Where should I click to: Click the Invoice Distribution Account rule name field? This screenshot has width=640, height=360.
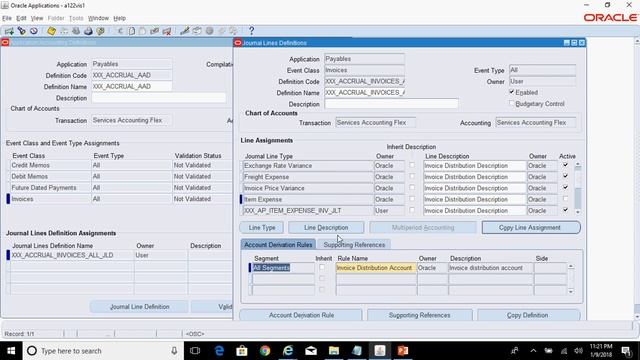[x=376, y=268]
